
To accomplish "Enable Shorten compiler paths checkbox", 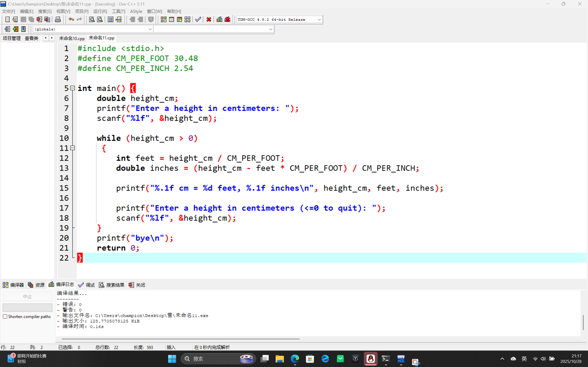I will point(5,317).
